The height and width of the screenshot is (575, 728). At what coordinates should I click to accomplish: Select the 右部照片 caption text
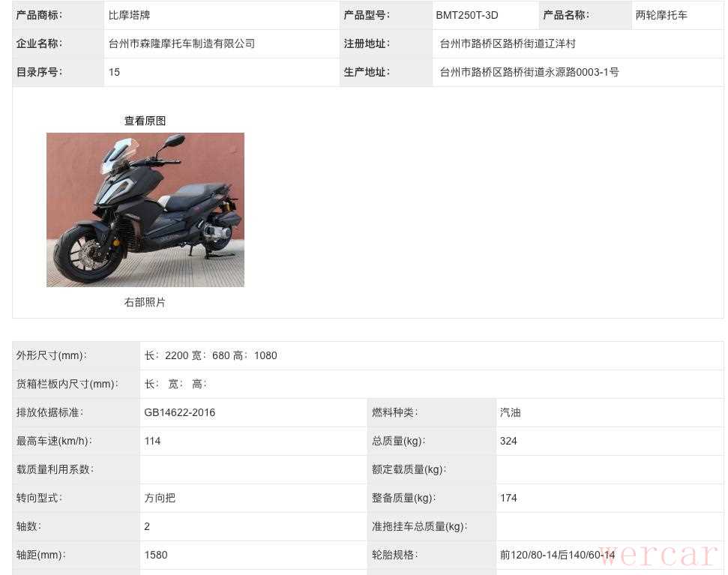145,302
